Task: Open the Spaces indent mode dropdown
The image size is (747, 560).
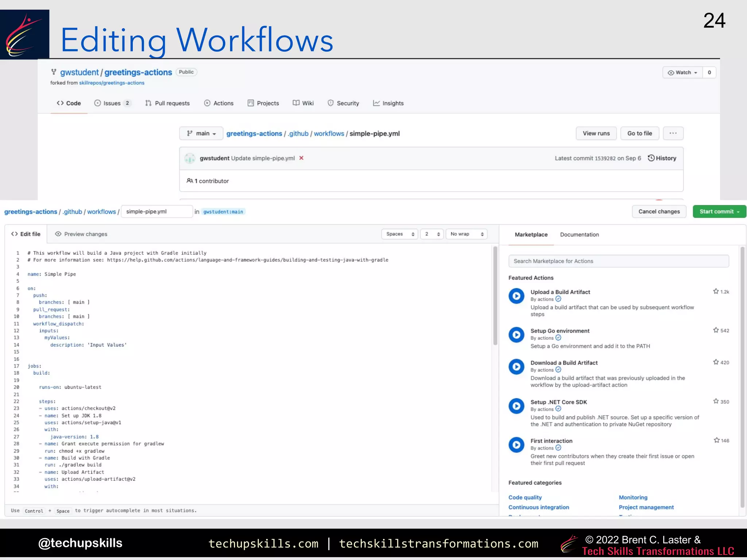Action: click(399, 234)
